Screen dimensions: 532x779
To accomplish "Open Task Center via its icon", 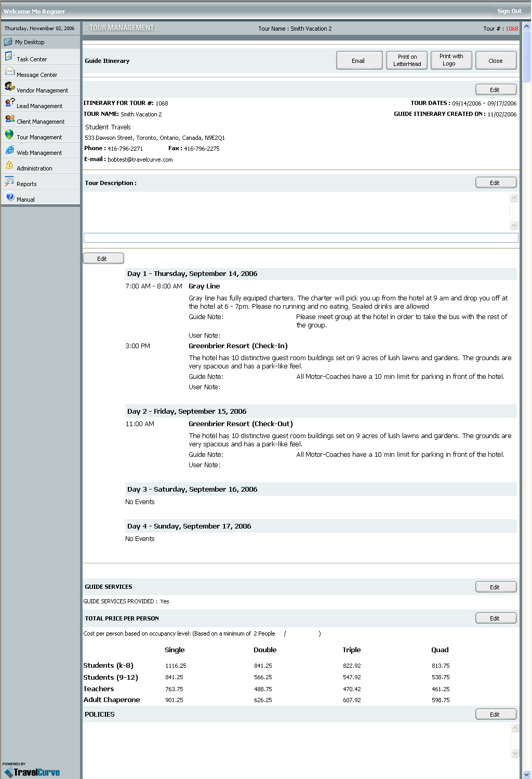I will click(9, 56).
